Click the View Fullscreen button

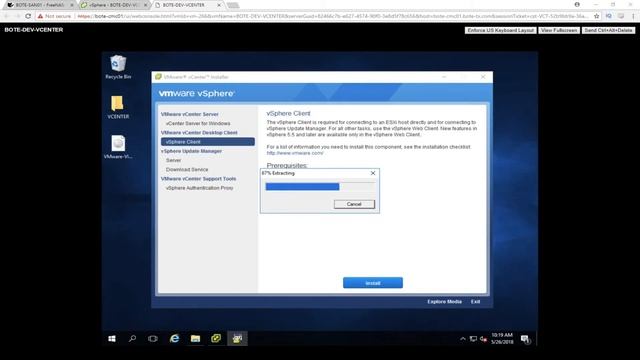(x=559, y=30)
